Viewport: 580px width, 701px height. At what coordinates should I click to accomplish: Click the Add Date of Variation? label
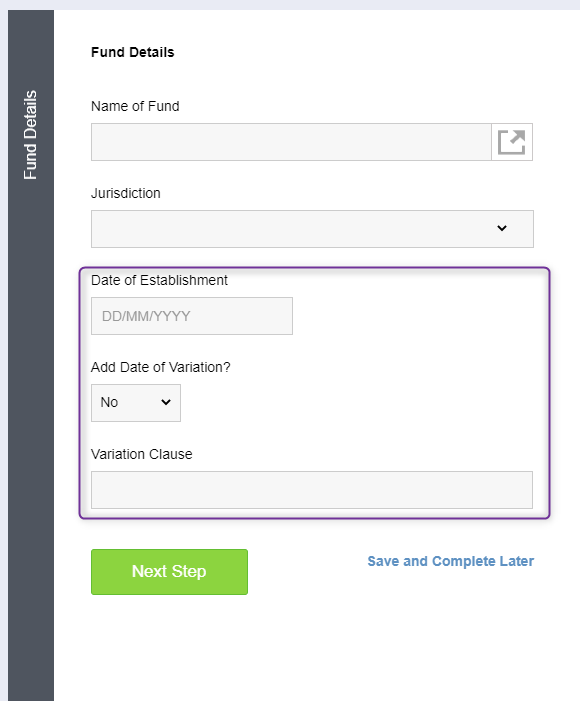[161, 367]
